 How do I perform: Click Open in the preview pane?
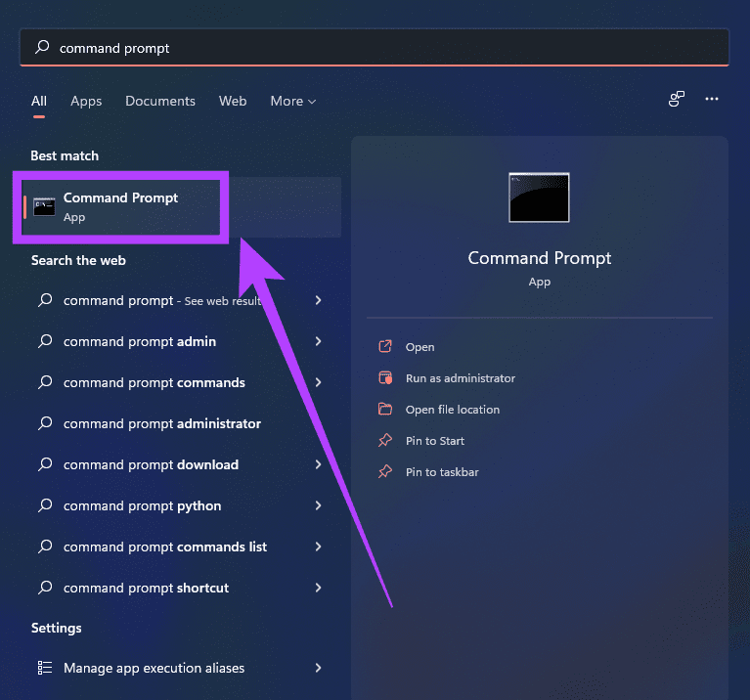419,347
